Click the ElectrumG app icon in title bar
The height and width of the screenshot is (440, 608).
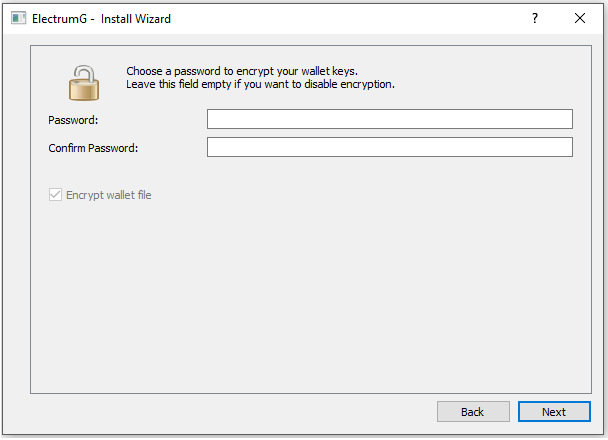point(18,19)
